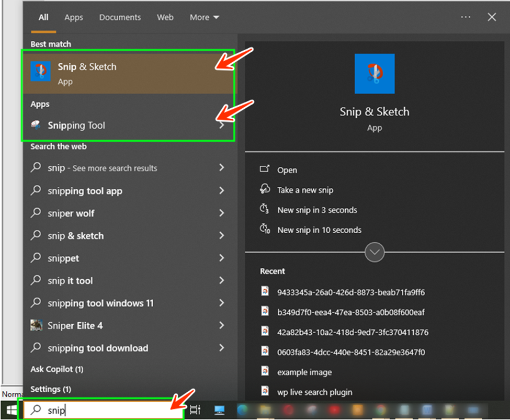Click the large Snip & Sketch preview icon

coord(375,74)
